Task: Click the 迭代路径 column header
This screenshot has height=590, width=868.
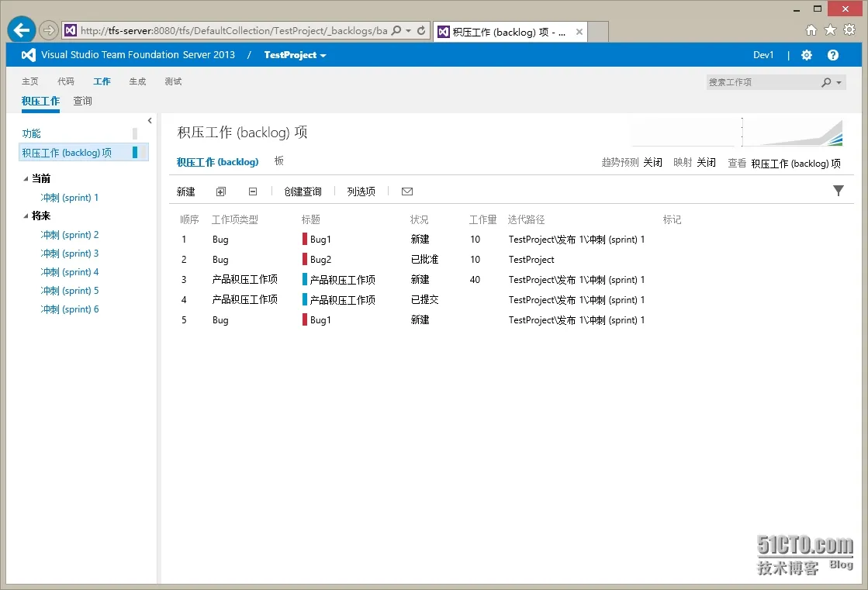Action: click(526, 219)
